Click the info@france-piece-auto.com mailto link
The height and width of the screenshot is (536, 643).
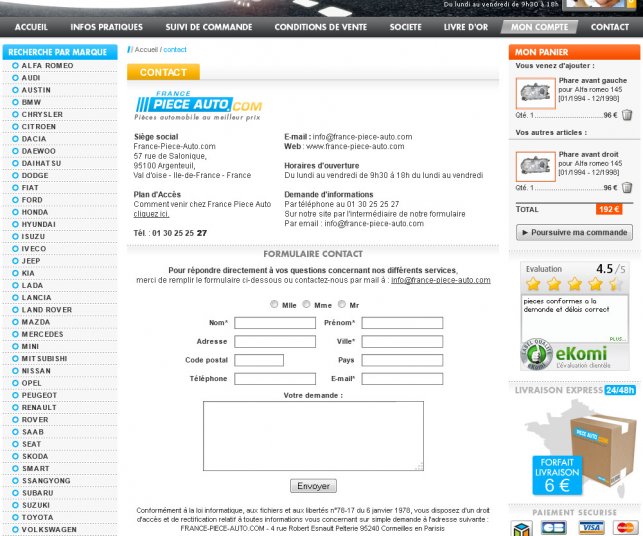(x=441, y=280)
